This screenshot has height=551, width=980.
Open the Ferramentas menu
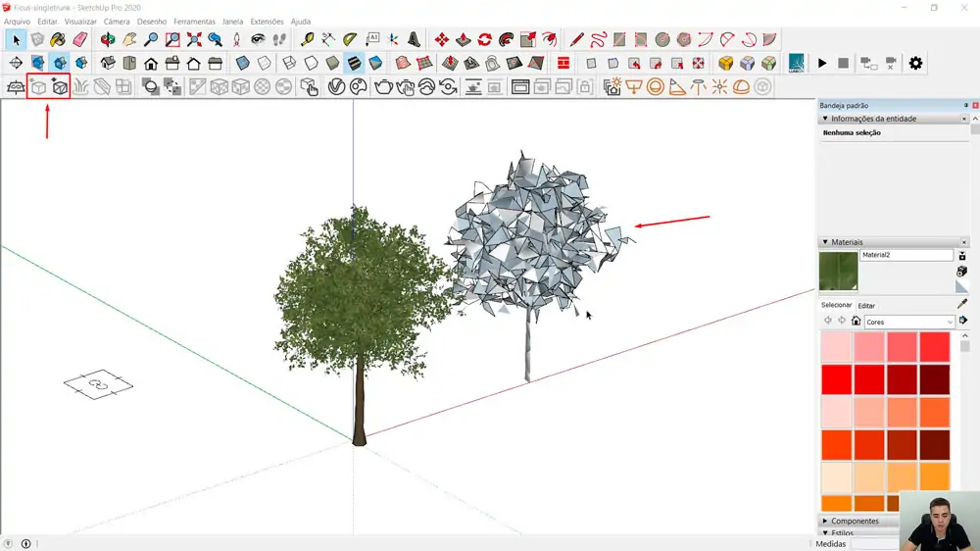pyautogui.click(x=194, y=22)
